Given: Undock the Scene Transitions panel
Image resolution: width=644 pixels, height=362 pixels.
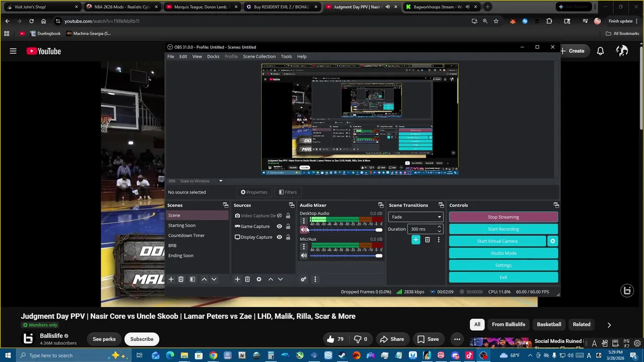Looking at the screenshot, I should 441,205.
